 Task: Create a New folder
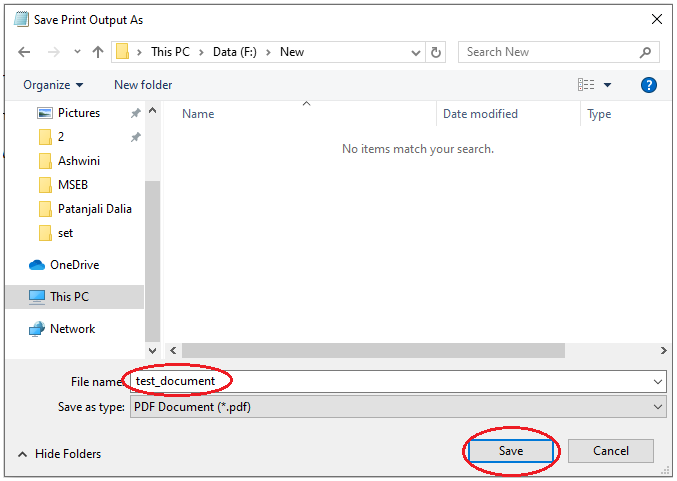click(143, 85)
